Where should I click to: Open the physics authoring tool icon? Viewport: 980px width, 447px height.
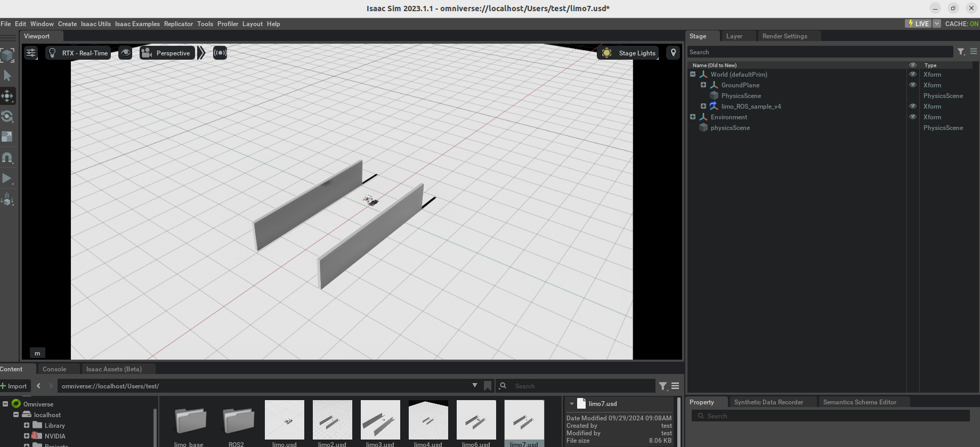pos(7,200)
